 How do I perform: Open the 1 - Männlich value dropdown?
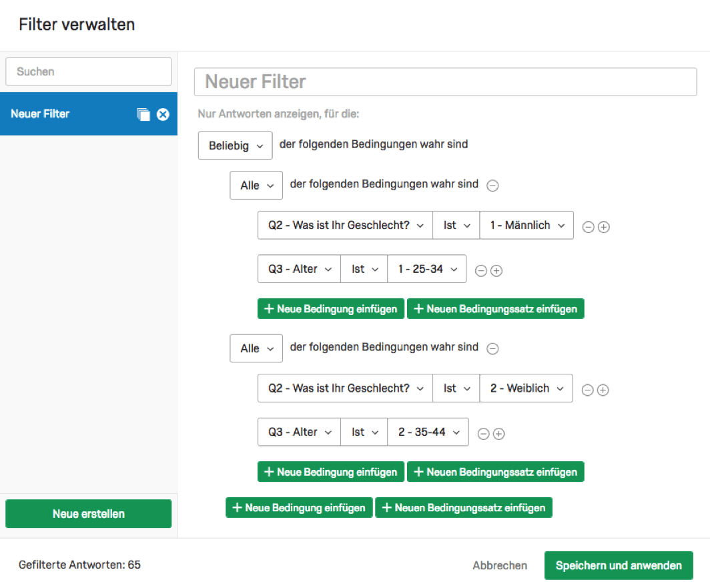[x=526, y=225]
